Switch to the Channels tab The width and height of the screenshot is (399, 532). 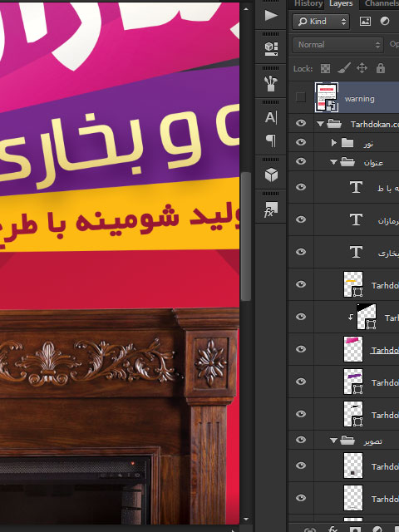click(382, 3)
